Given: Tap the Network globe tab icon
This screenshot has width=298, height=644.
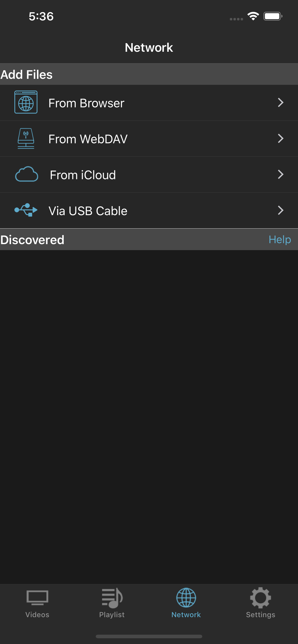Looking at the screenshot, I should click(x=186, y=598).
